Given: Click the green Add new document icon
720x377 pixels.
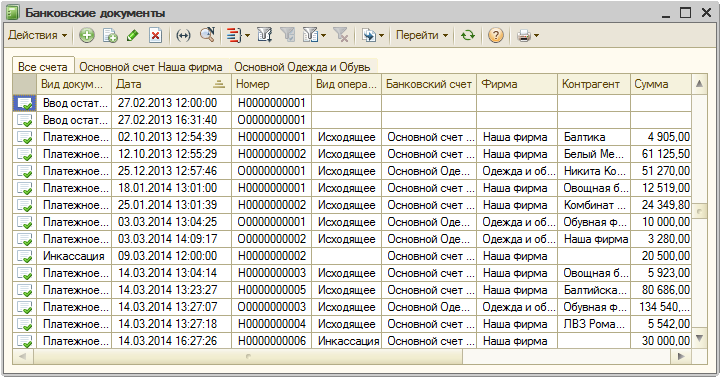Looking at the screenshot, I should tap(86, 35).
